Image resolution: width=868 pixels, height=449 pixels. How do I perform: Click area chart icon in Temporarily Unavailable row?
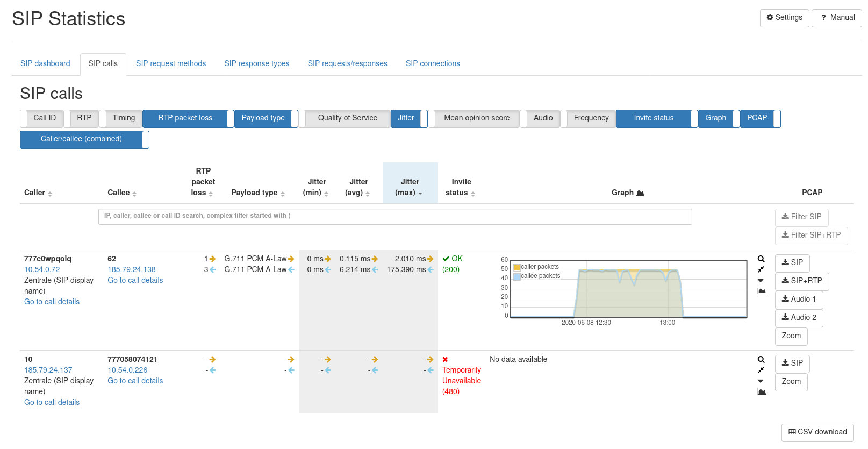tap(762, 391)
